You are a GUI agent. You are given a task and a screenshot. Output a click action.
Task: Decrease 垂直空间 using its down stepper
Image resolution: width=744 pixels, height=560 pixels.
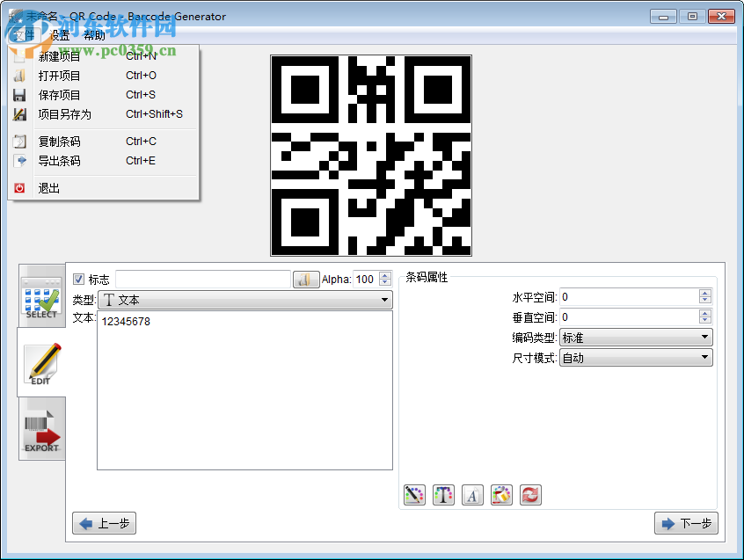(704, 321)
